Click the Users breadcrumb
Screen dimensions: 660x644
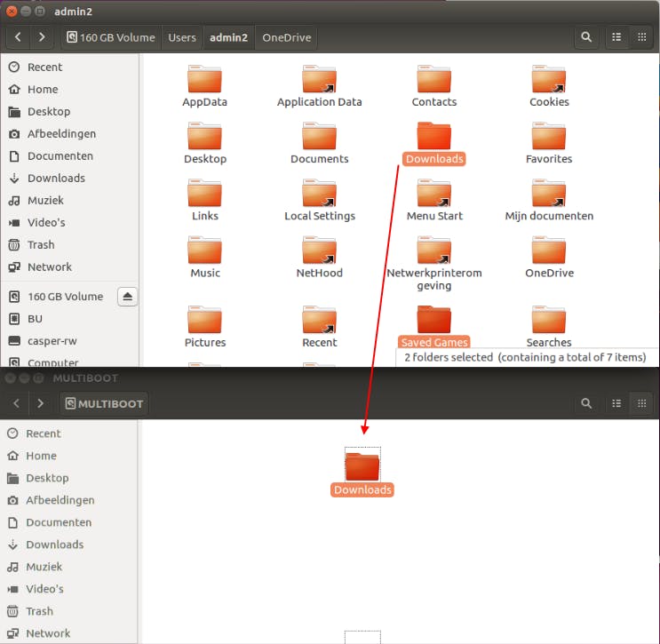click(x=182, y=37)
